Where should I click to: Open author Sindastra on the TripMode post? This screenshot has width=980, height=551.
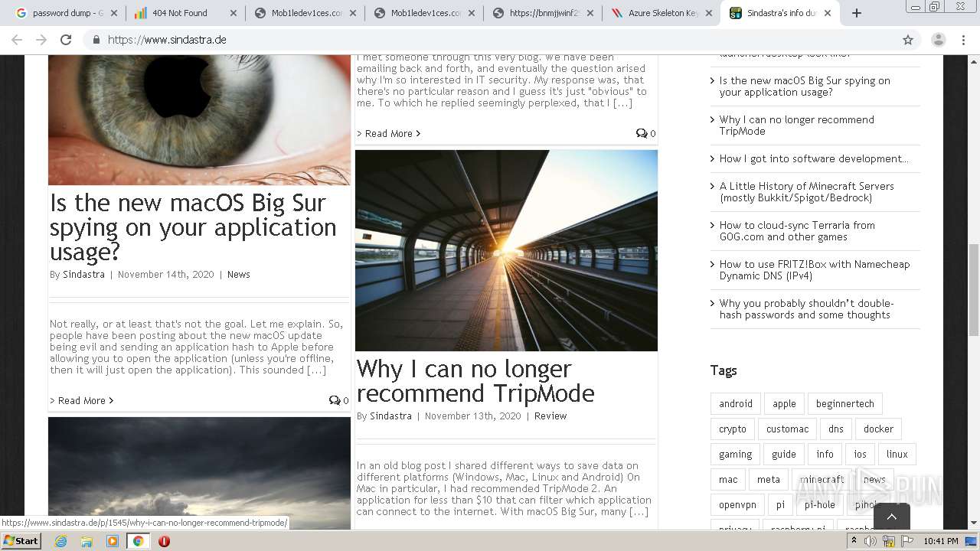[390, 416]
